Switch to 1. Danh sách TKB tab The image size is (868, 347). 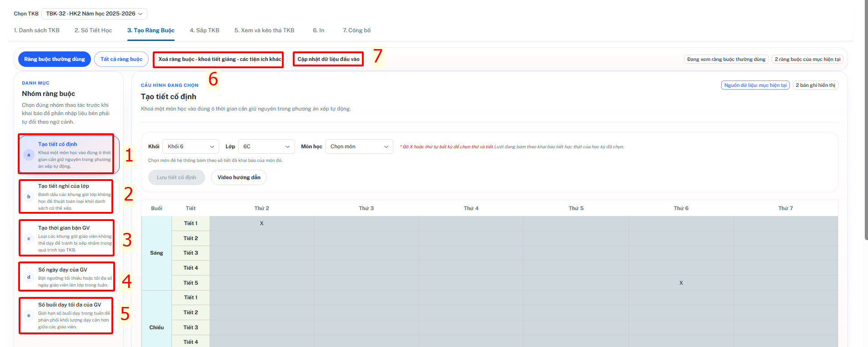coord(36,30)
